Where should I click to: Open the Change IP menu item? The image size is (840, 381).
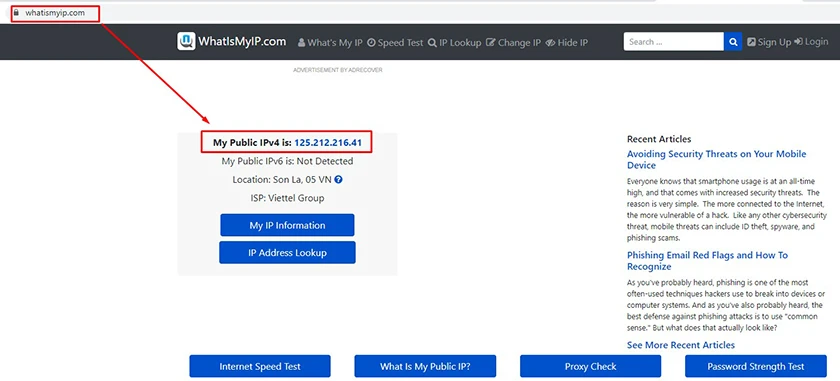[x=513, y=42]
